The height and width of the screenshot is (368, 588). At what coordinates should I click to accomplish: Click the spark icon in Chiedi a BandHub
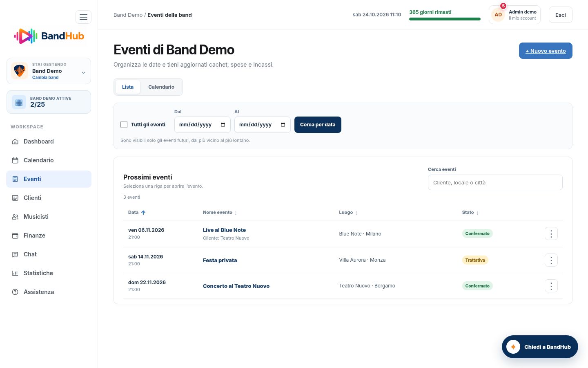(513, 347)
